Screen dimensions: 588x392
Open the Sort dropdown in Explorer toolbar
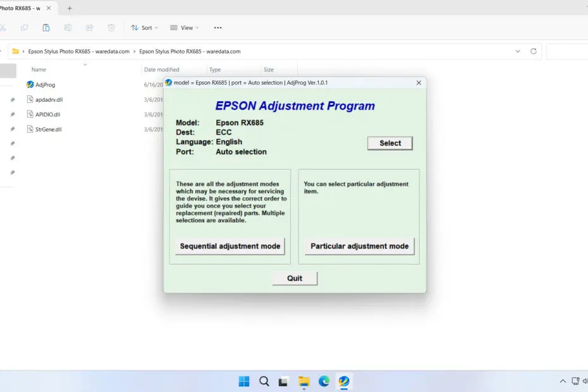pos(144,28)
